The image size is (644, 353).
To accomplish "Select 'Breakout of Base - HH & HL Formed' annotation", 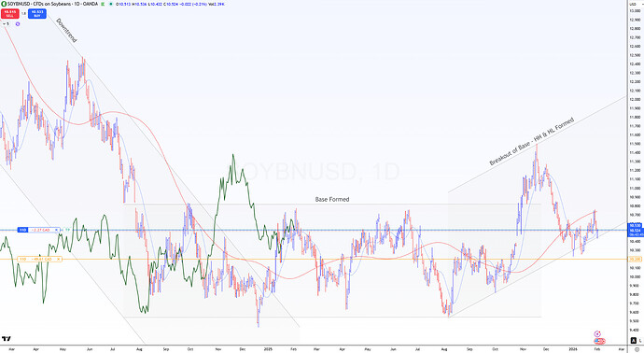I will [531, 141].
